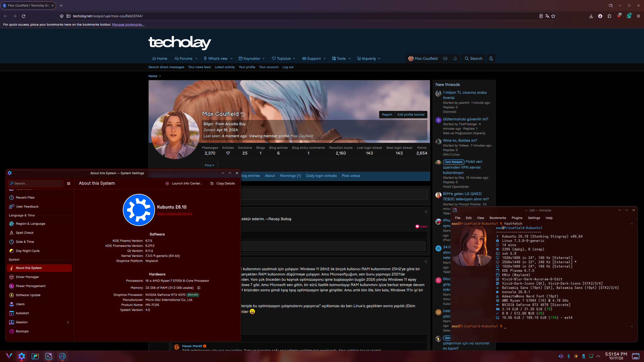Show hidden system tray icons arrow
This screenshot has width=644, height=362.
coord(598,356)
